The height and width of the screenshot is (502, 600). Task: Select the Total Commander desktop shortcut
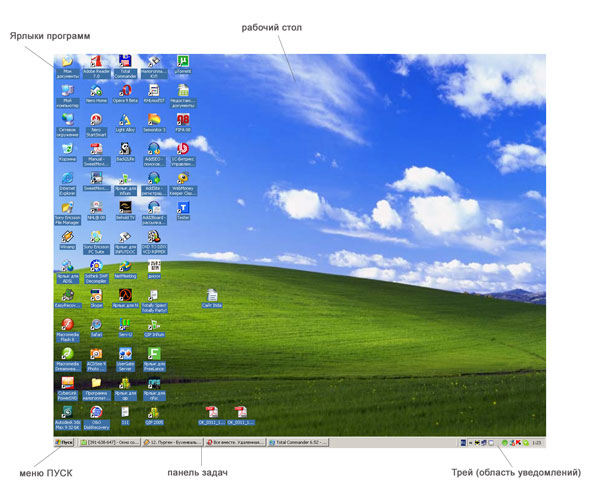click(x=125, y=67)
